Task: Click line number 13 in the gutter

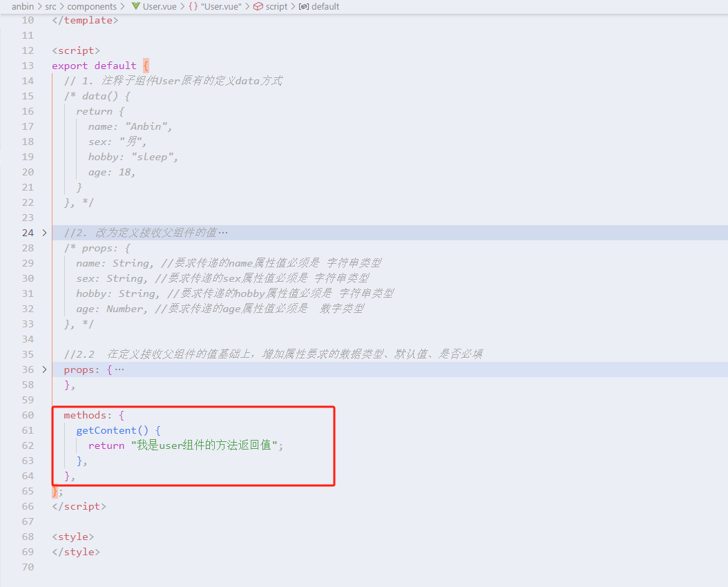Action: (28, 66)
